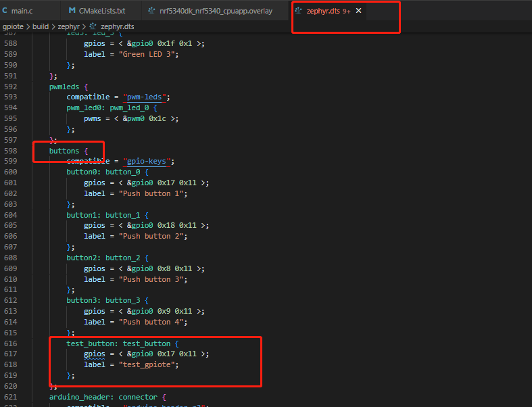Screen dimensions: 532x407
Task: Close the zephyr.dts tab
Action: pyautogui.click(x=359, y=11)
